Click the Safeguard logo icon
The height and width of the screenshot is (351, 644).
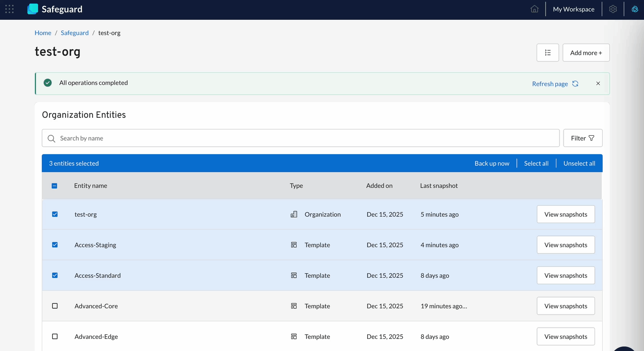(33, 9)
